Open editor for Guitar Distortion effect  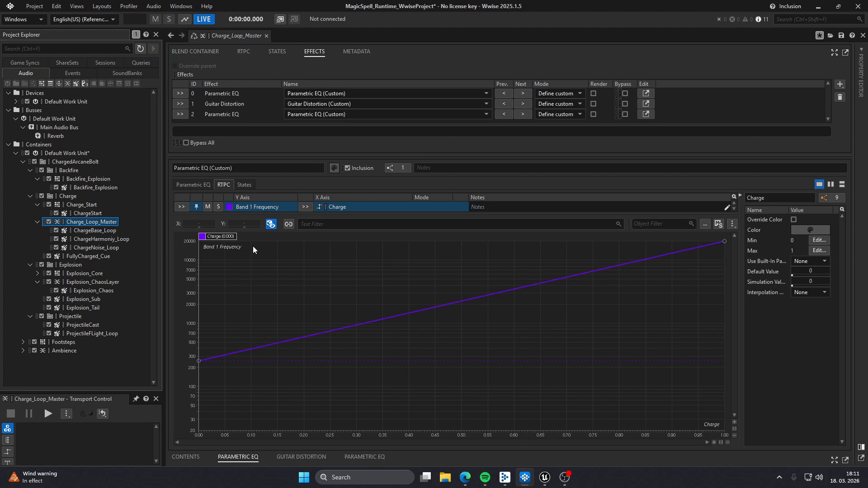(646, 104)
